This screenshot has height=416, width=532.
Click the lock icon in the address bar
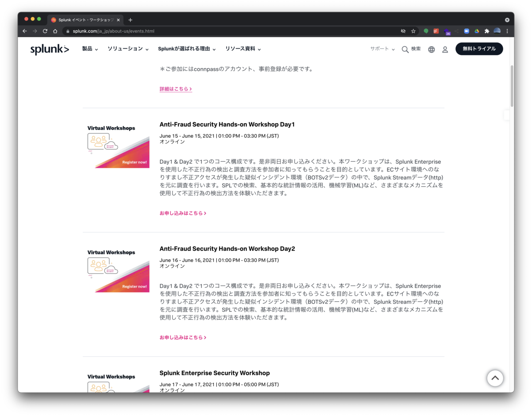68,31
